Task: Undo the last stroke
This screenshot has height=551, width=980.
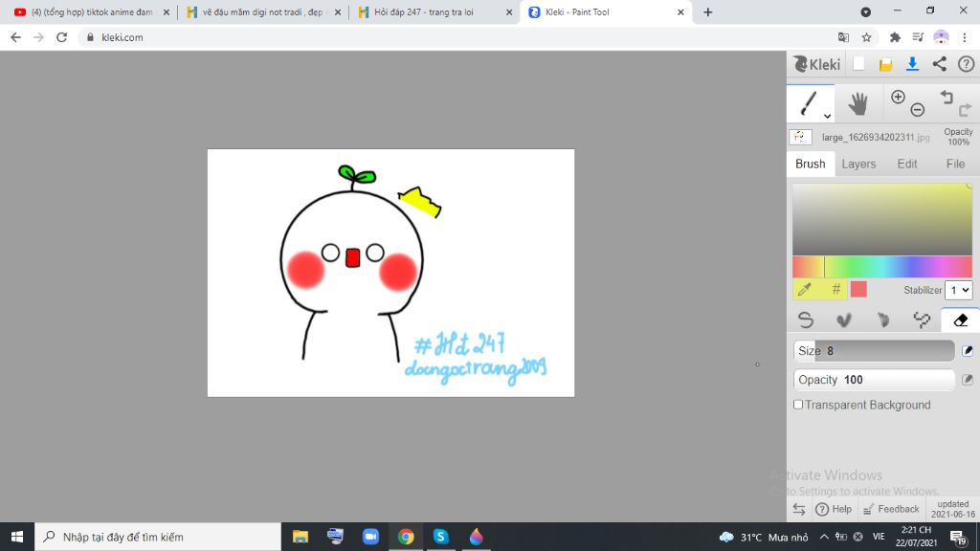Action: coord(947,97)
